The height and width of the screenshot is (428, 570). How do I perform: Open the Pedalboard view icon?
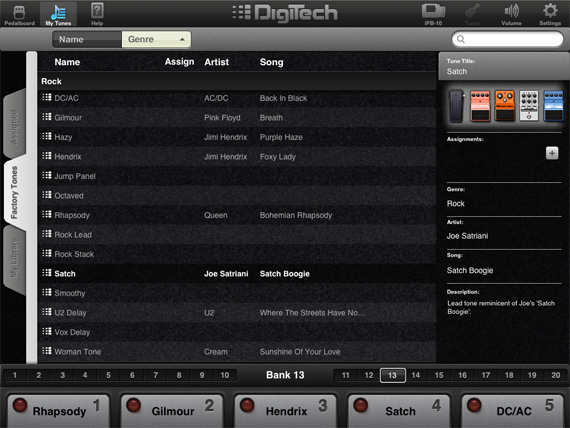[19, 15]
